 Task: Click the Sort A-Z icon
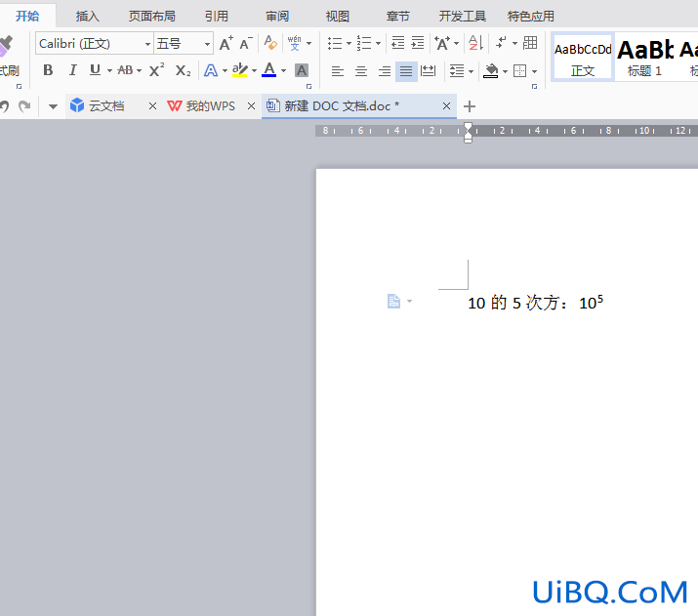475,43
